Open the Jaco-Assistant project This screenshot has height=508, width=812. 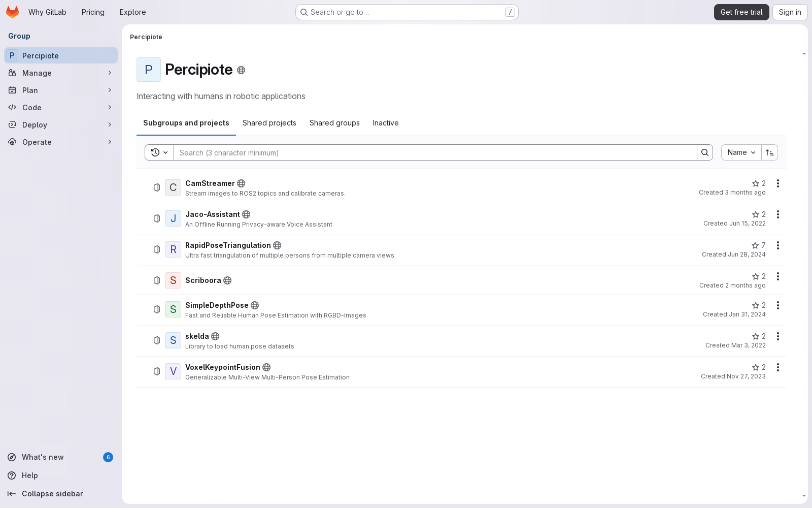[213, 214]
